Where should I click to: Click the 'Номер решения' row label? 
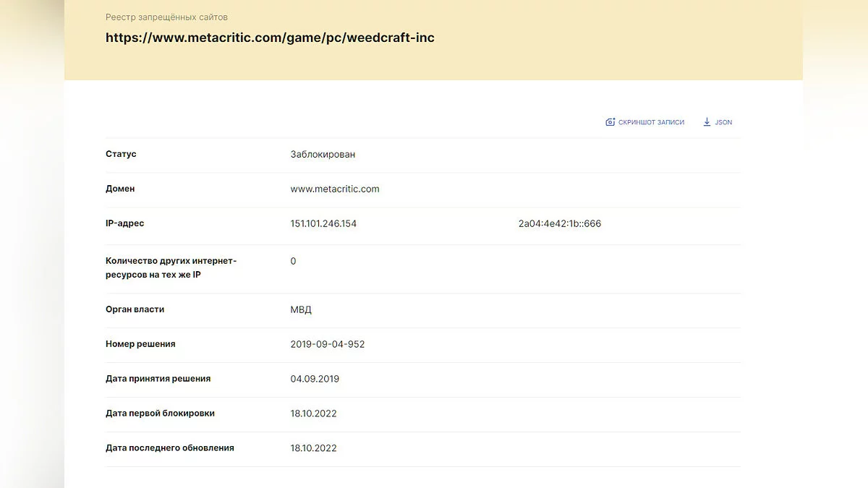[140, 344]
